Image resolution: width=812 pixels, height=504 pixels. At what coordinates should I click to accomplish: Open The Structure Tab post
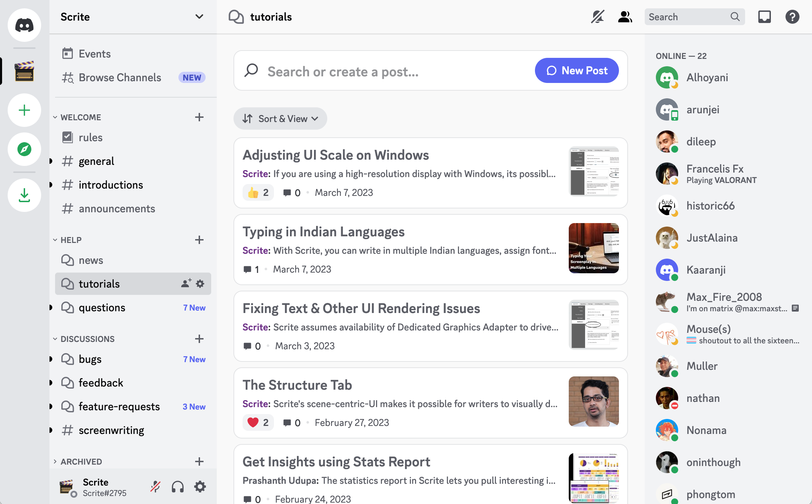[x=431, y=403]
